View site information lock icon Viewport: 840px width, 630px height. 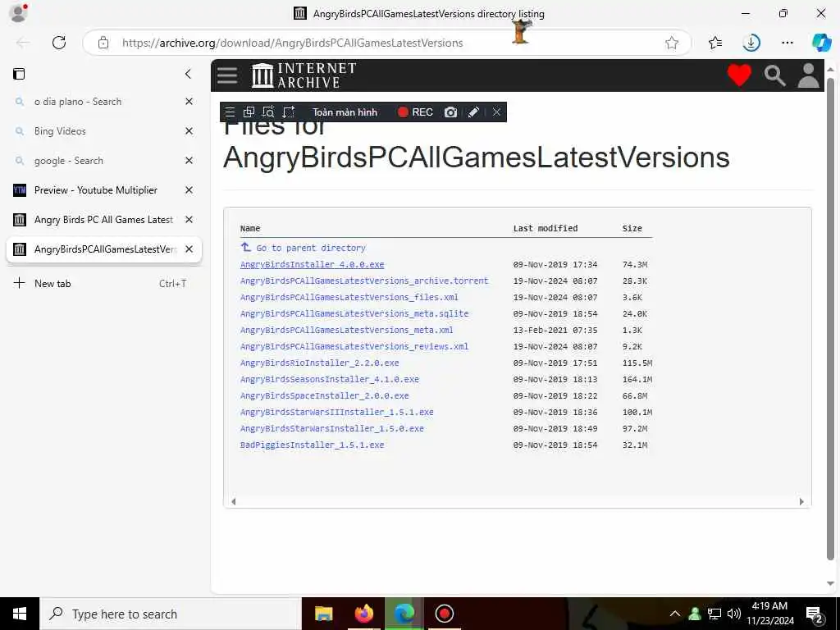coord(103,43)
